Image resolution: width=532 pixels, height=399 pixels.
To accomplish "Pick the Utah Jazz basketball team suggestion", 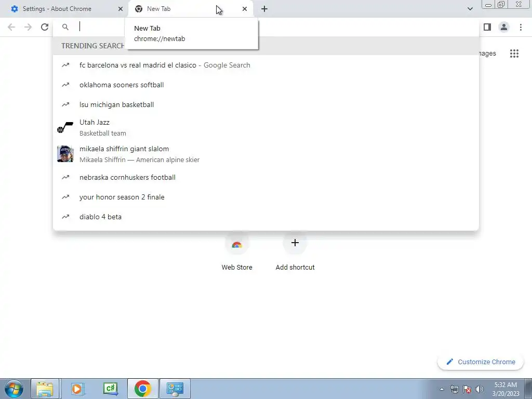I will tap(266, 128).
